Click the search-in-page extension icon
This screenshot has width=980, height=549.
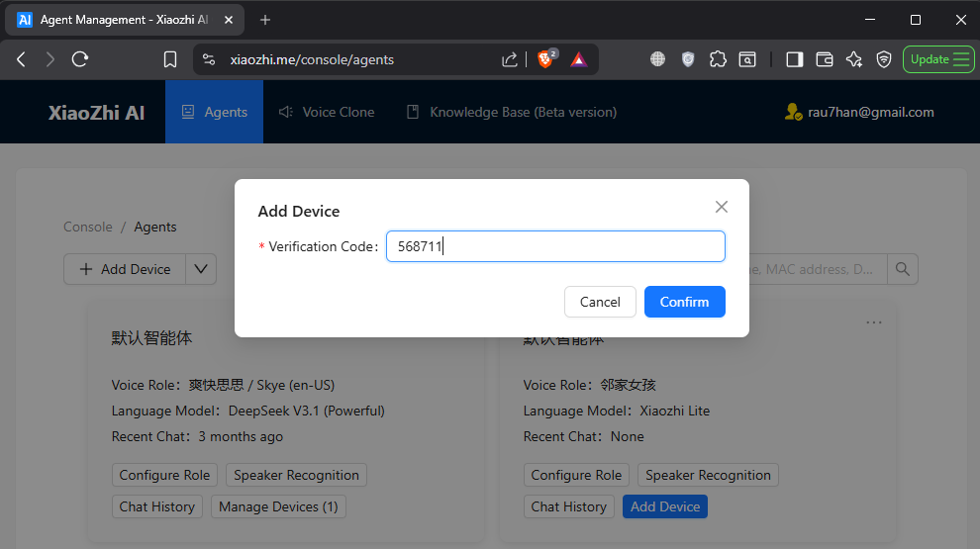747,59
